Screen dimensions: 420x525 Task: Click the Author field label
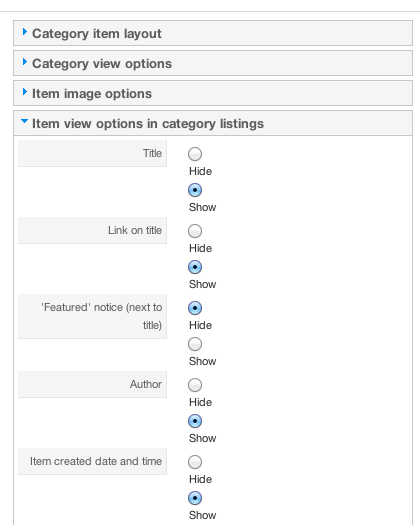click(x=146, y=384)
